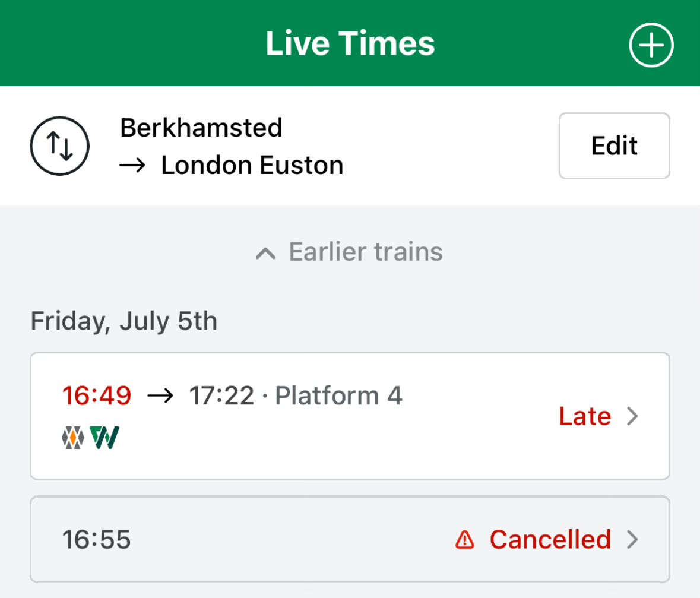Add a new journey with plus icon
700x598 pixels.
point(651,45)
